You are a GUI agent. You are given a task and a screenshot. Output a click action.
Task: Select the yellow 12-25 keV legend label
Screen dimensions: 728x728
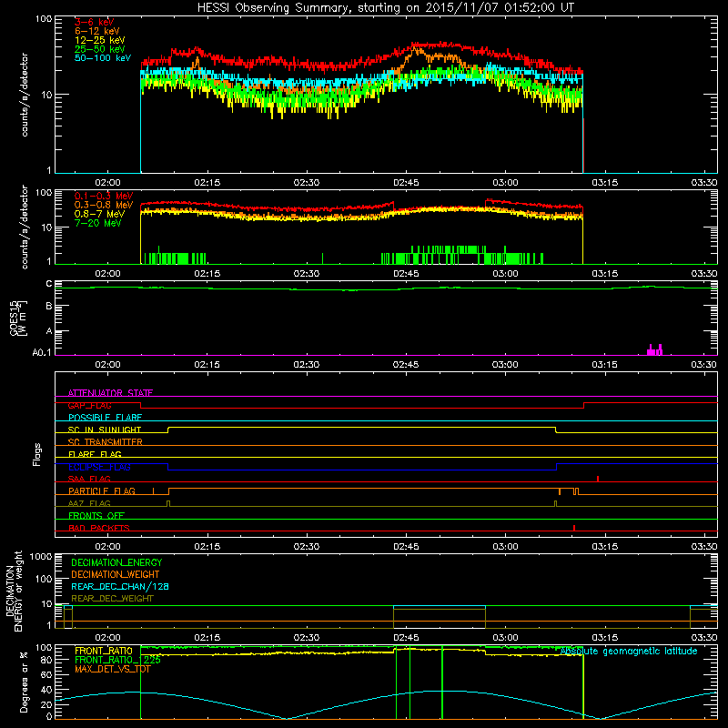(99, 40)
